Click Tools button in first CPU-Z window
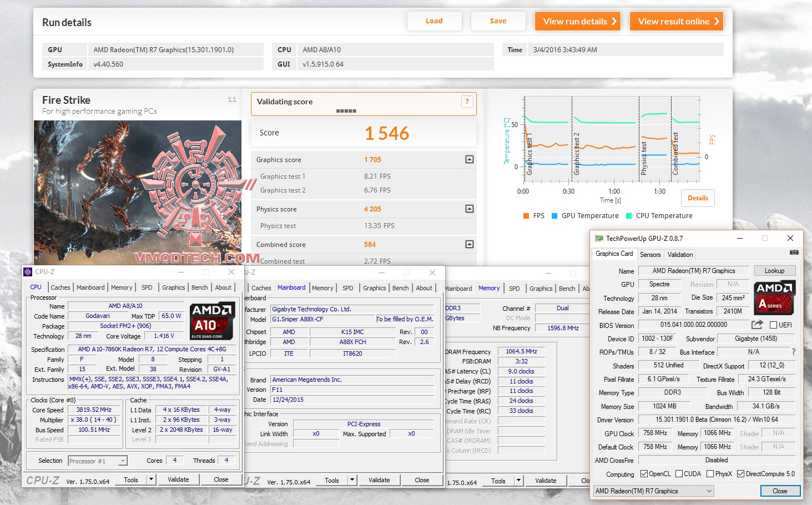Viewport: 812px width, 505px height. tap(132, 479)
